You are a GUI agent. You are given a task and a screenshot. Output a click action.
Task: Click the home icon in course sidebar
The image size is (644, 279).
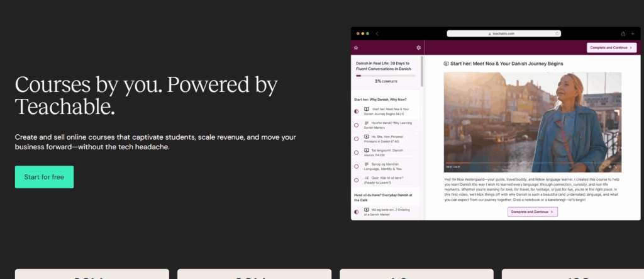pos(356,48)
